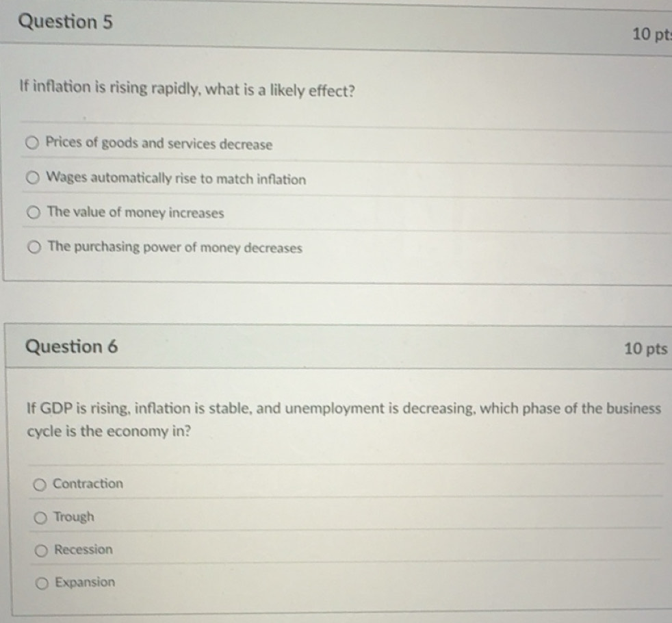The image size is (672, 623).
Task: Choose the Recession radio button
Action: click(x=41, y=550)
